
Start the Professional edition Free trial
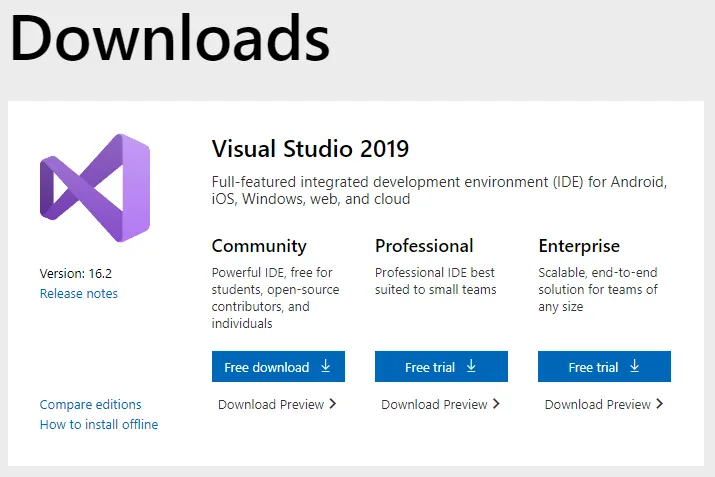click(441, 366)
